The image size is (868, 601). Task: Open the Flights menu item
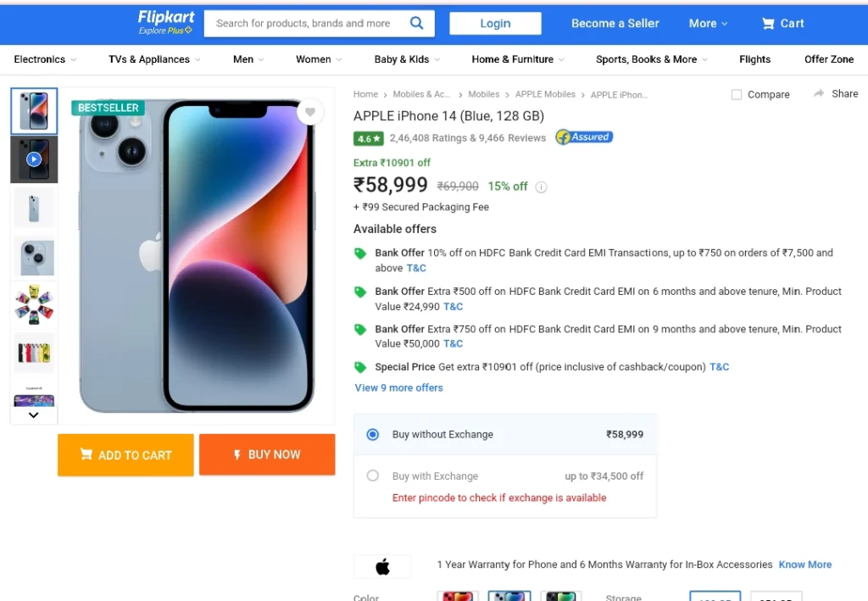click(x=754, y=59)
